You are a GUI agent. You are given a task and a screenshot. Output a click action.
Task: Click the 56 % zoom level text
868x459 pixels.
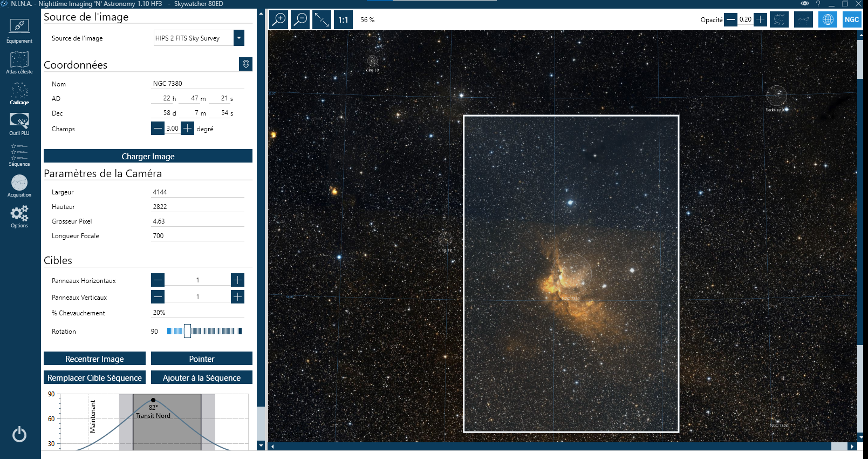[367, 20]
